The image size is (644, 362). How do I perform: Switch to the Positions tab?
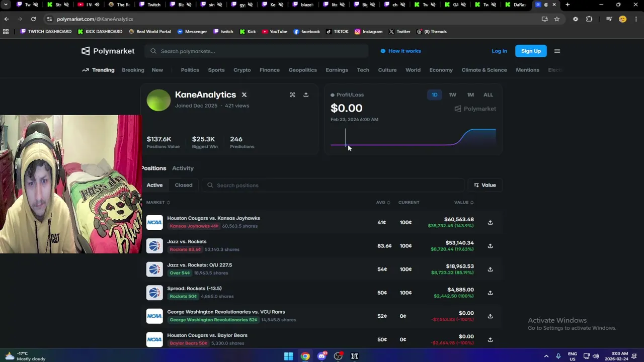pos(153,168)
